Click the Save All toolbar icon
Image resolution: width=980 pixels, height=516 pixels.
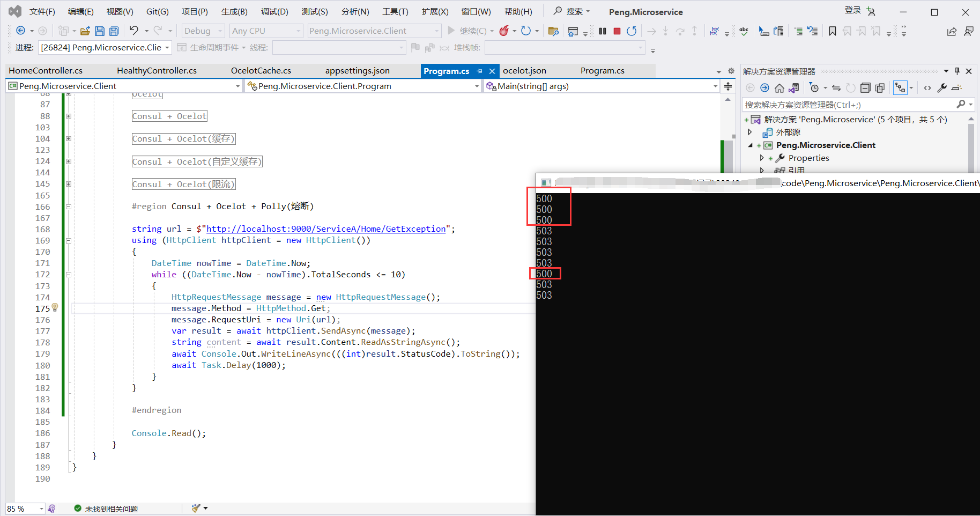click(114, 31)
